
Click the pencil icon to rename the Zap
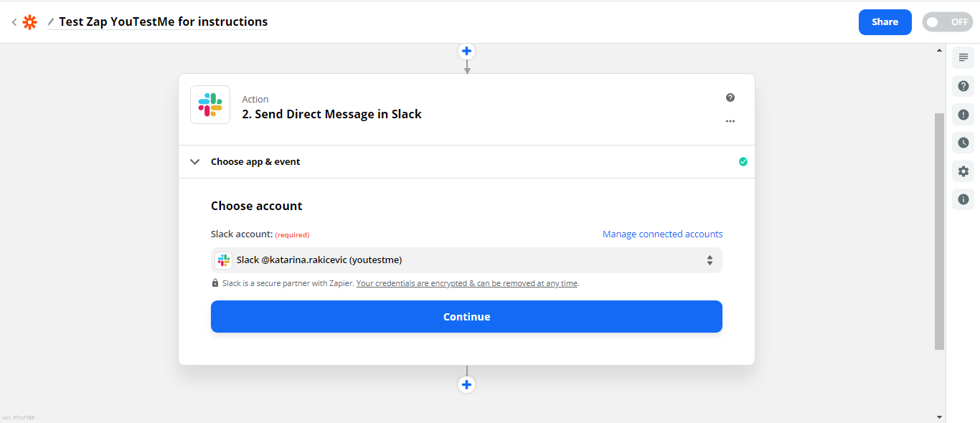pyautogui.click(x=50, y=22)
